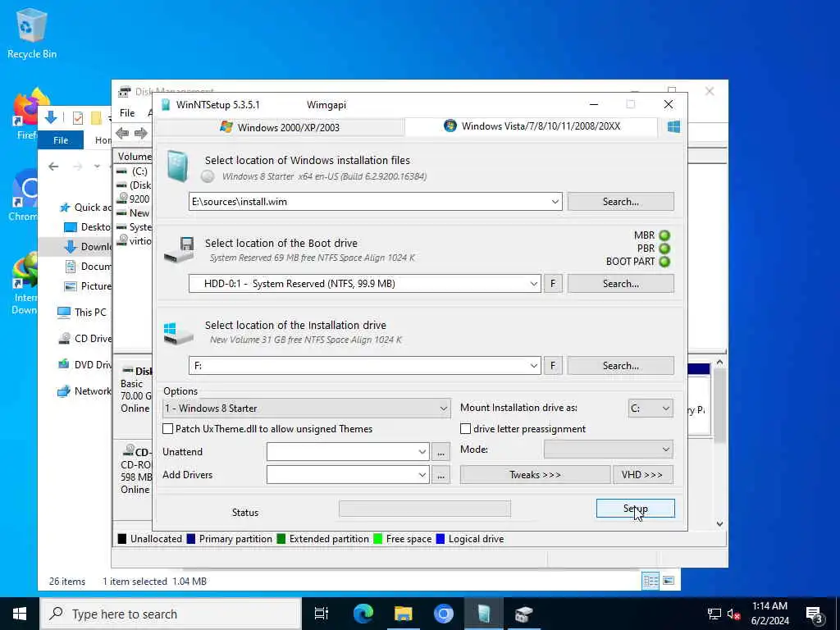Click the Boot drive floppy icon
This screenshot has height=630, width=840.
click(x=179, y=249)
